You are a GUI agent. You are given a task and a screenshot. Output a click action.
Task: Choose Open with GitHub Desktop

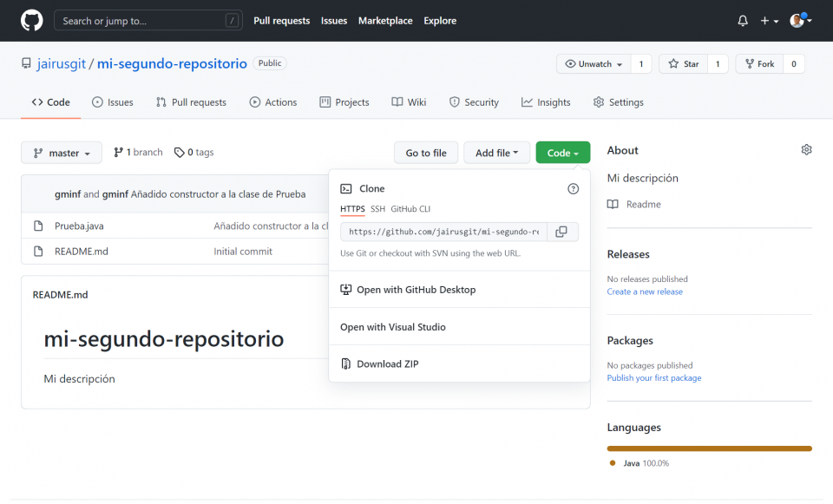[x=460, y=290]
